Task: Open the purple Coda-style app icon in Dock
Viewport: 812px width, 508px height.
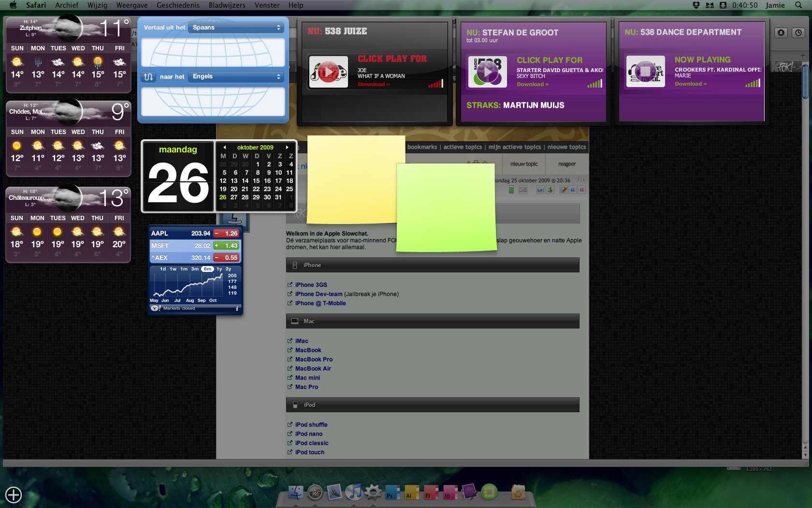Action: click(x=469, y=493)
